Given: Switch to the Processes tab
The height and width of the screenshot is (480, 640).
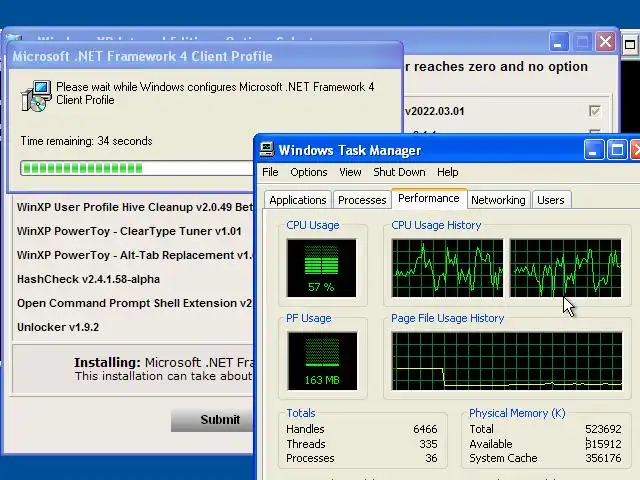Looking at the screenshot, I should coord(362,200).
